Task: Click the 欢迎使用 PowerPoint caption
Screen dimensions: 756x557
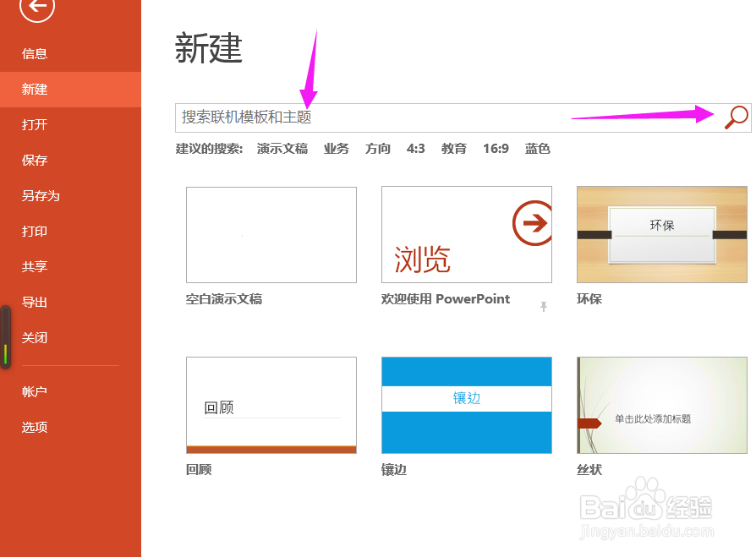Action: coord(446,299)
